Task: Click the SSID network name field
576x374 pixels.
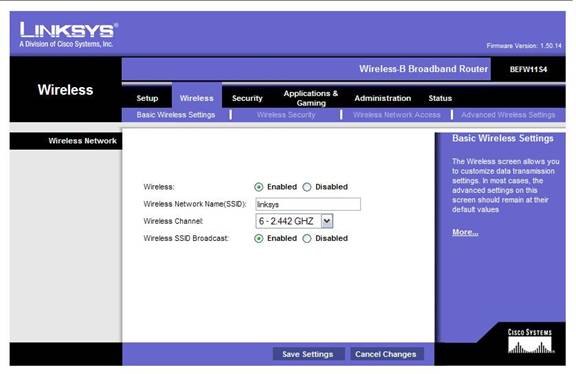Action: click(x=308, y=204)
